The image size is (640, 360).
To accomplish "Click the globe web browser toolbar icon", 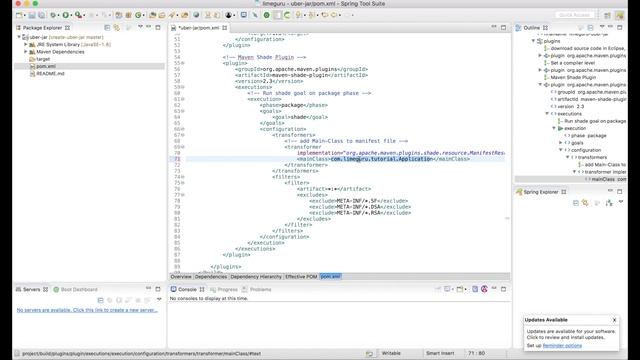I will (196, 15).
